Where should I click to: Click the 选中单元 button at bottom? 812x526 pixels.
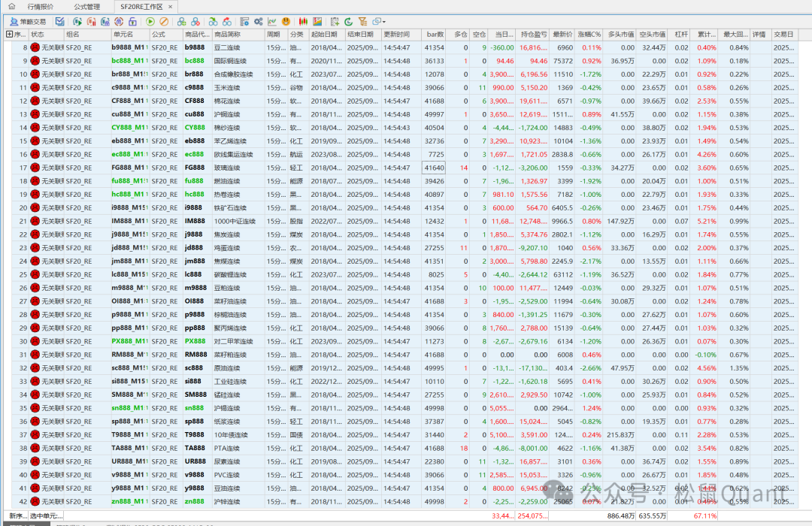(x=47, y=515)
